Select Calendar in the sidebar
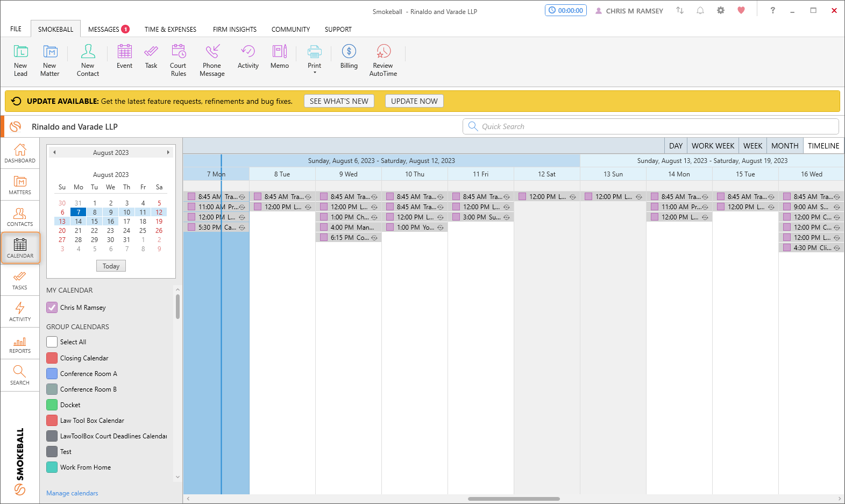 [20, 248]
